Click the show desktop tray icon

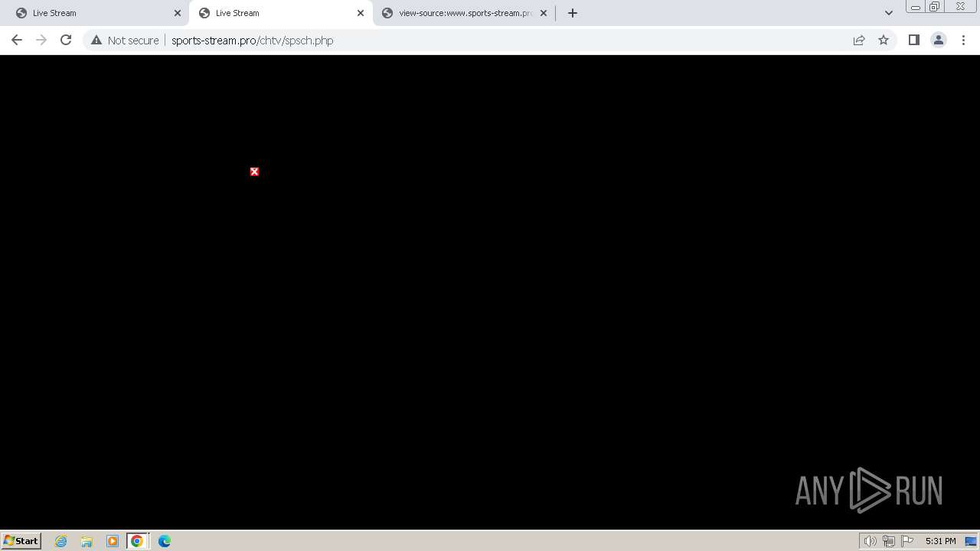point(971,541)
